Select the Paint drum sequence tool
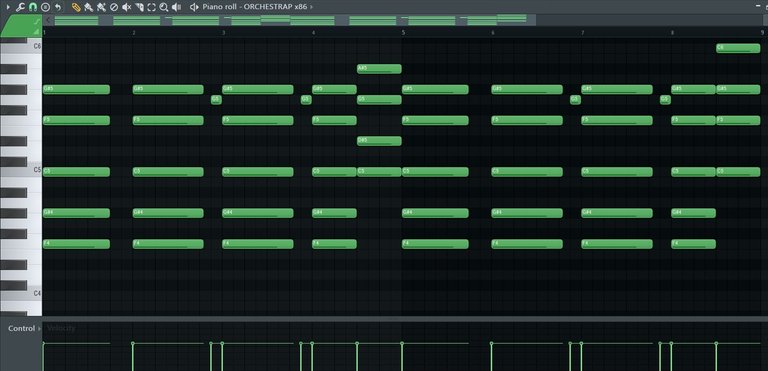Screen dimensions: 768x371 tap(101, 7)
